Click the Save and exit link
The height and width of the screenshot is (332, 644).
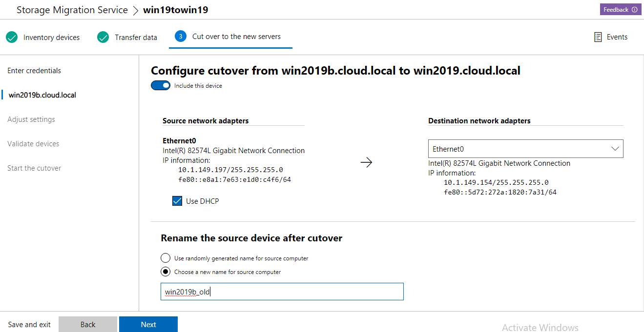click(29, 325)
